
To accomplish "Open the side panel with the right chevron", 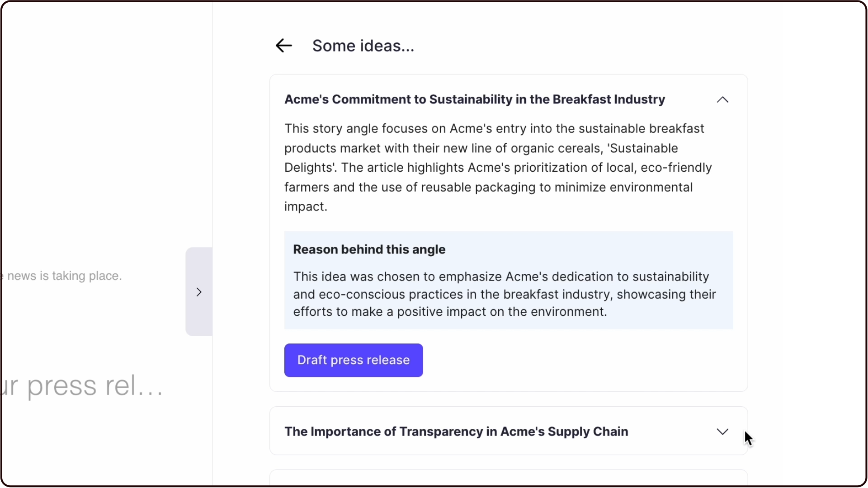I will tap(199, 292).
